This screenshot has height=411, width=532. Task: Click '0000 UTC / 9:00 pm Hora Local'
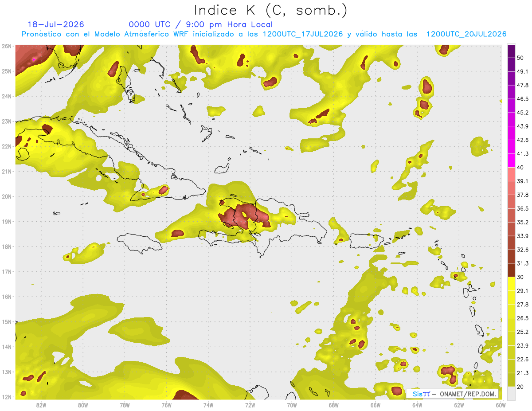pos(201,24)
